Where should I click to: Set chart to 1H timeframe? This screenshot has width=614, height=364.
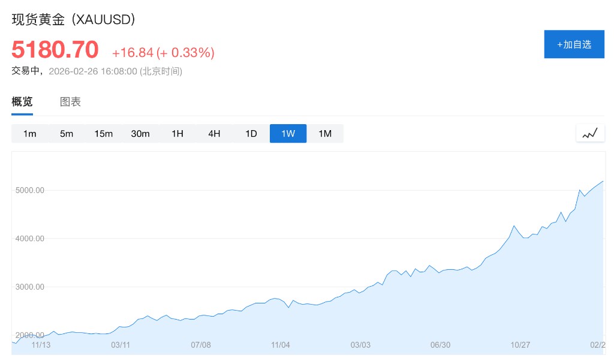(177, 134)
